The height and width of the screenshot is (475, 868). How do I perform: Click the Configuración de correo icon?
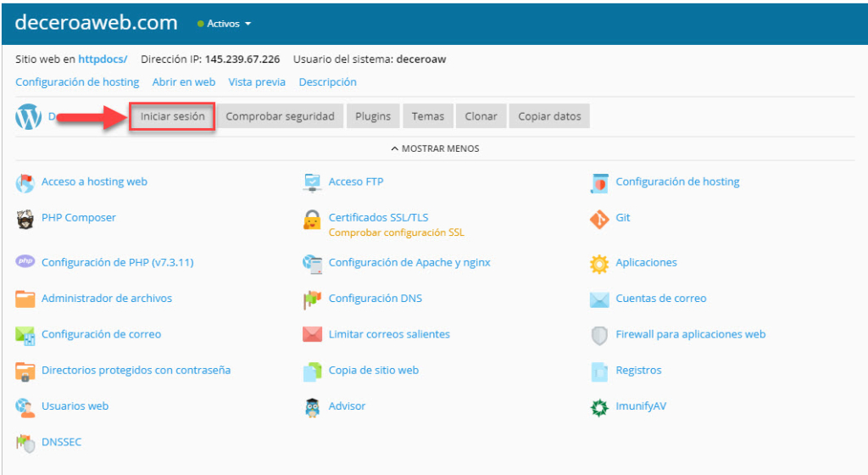25,335
